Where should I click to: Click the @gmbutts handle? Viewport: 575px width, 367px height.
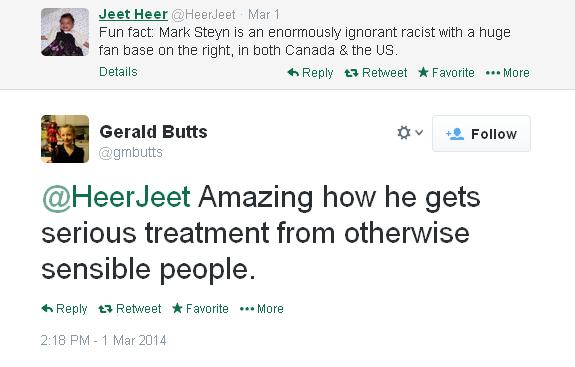pyautogui.click(x=131, y=152)
